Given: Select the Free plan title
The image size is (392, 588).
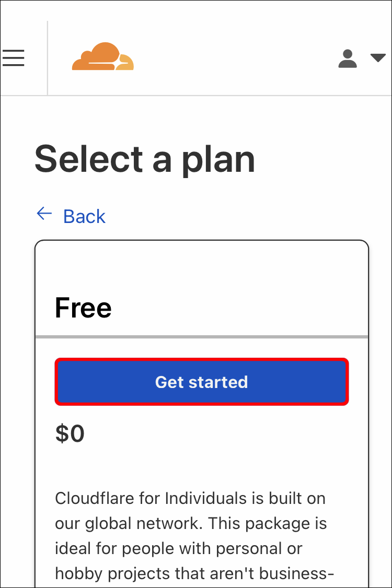Looking at the screenshot, I should pos(83,308).
